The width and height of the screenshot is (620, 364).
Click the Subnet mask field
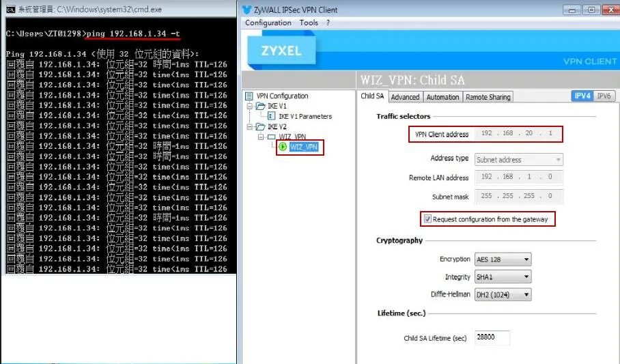tap(519, 196)
